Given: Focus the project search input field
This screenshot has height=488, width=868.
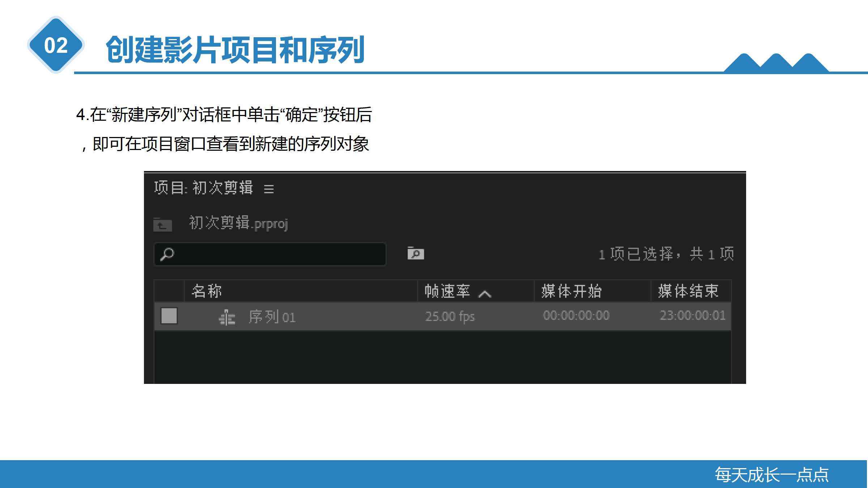Looking at the screenshot, I should tap(270, 254).
